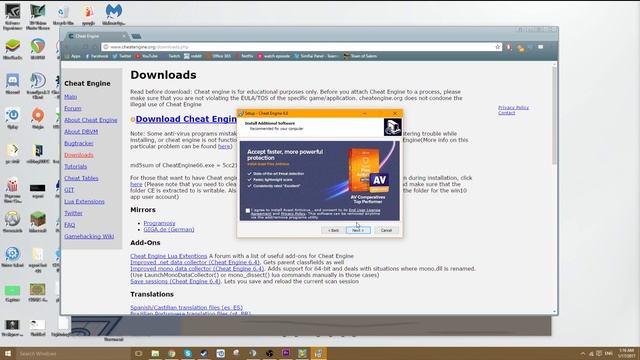Click the taskbar clock
The image size is (640, 360).
(627, 353)
